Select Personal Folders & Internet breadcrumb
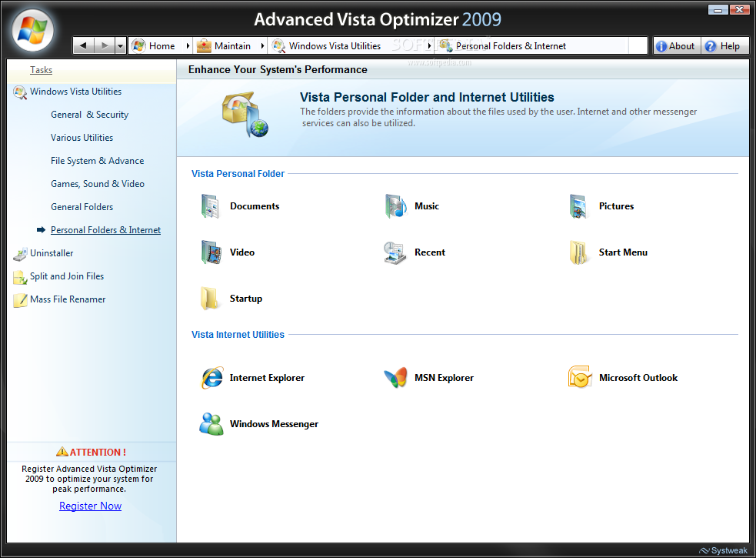The width and height of the screenshot is (756, 558). (511, 46)
